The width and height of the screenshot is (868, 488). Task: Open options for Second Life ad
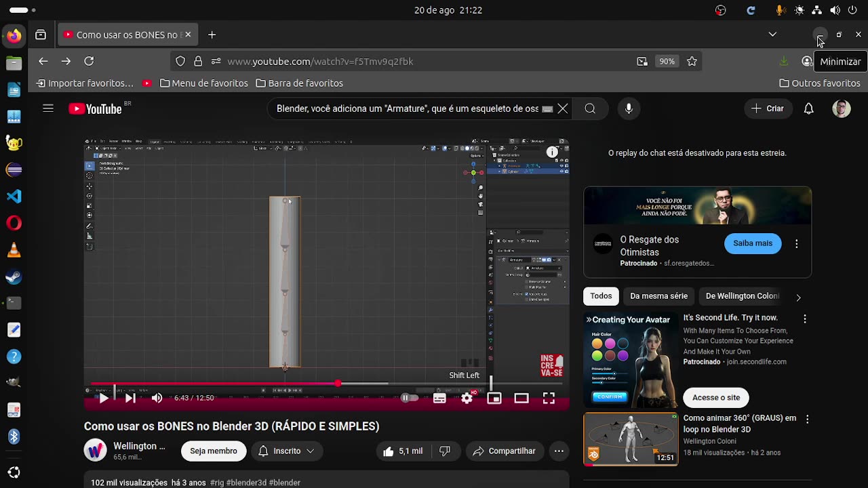(x=805, y=319)
